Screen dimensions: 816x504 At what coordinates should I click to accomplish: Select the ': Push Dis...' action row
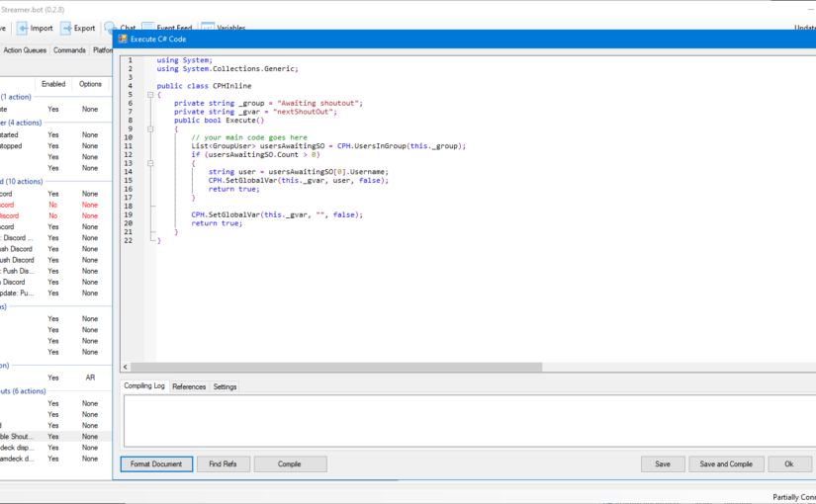click(55, 271)
